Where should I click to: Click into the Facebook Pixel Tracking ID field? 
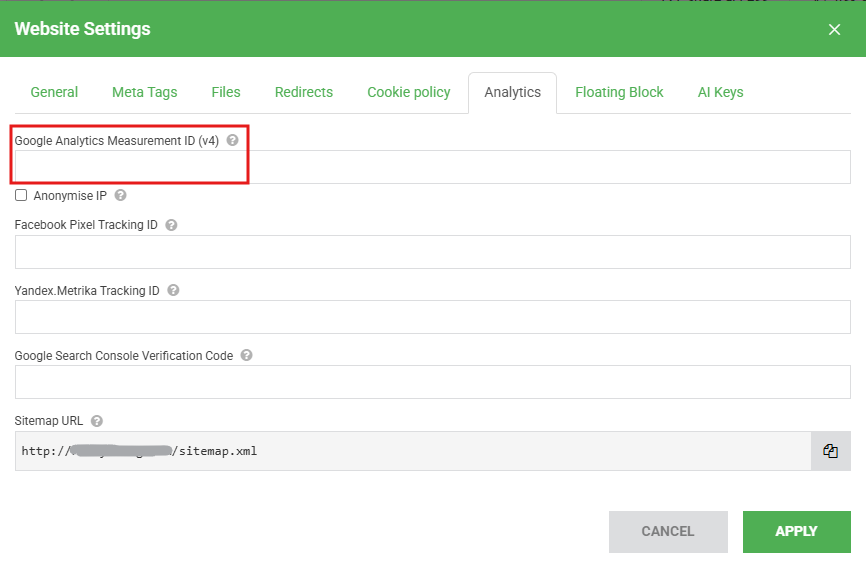[x=432, y=252]
